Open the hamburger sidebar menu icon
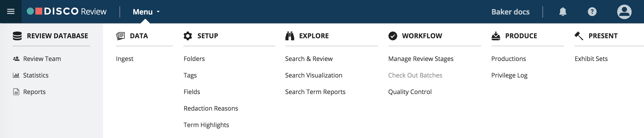Image resolution: width=644 pixels, height=138 pixels. click(x=11, y=12)
